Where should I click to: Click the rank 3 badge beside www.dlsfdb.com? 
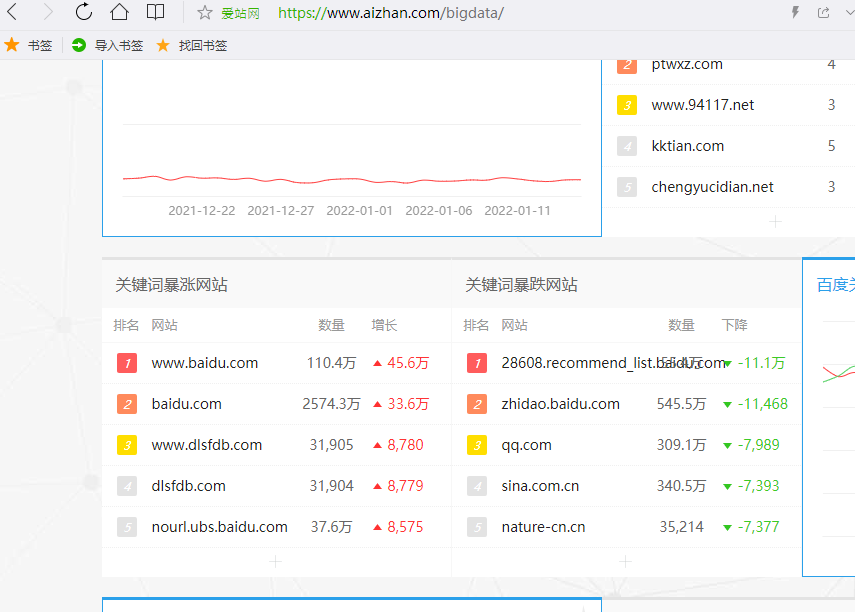tap(127, 445)
